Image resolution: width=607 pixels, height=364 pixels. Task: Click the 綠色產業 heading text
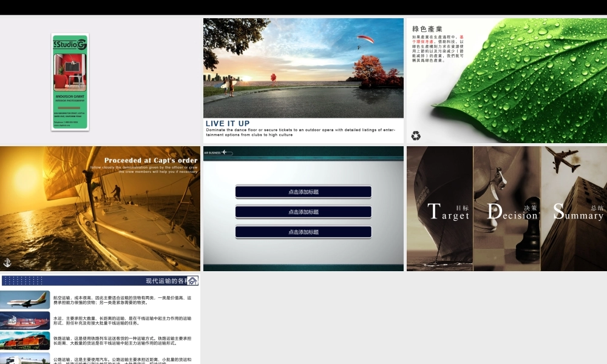pos(427,29)
